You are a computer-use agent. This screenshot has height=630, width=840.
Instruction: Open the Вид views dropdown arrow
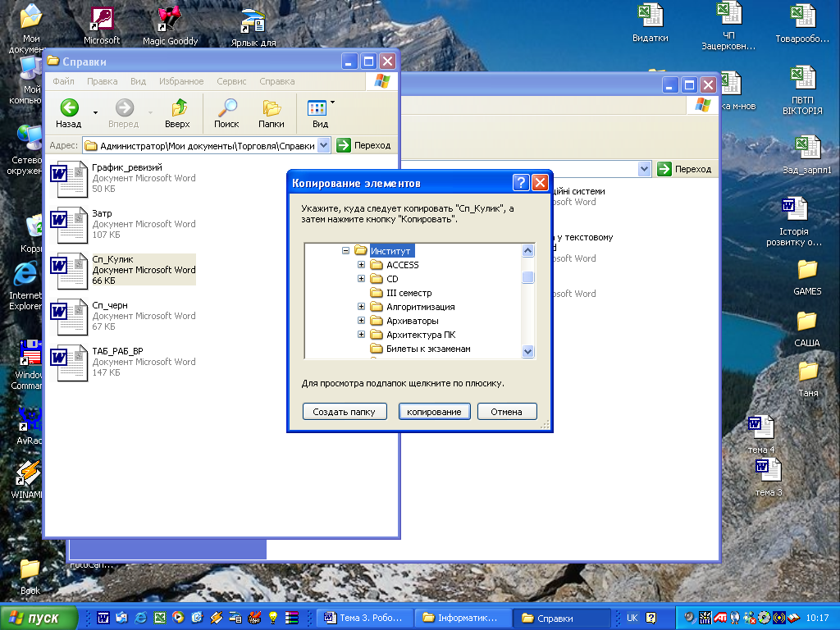[x=333, y=102]
